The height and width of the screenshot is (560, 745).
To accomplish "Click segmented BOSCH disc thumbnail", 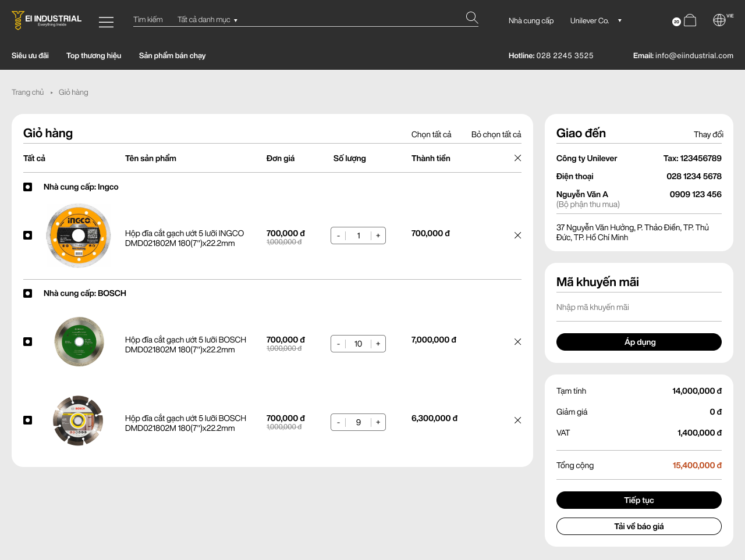I will click(x=78, y=420).
